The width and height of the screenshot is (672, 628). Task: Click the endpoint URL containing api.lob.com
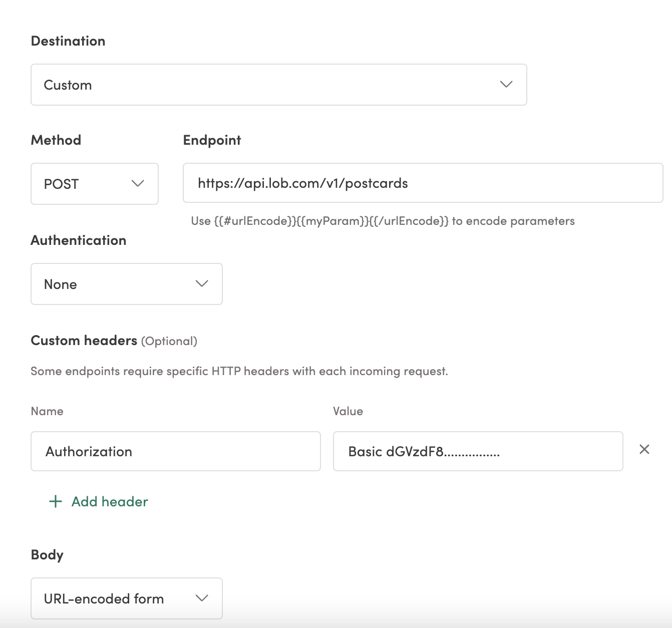coord(423,183)
